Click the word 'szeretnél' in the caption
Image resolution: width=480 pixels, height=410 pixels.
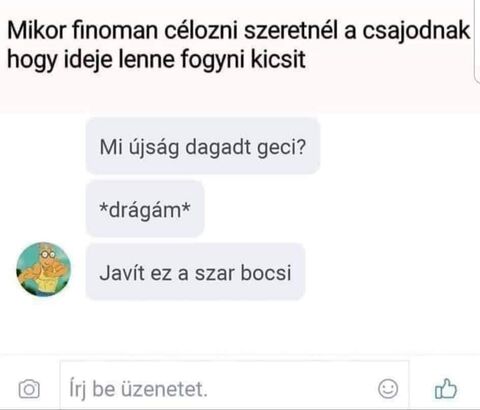(x=291, y=31)
